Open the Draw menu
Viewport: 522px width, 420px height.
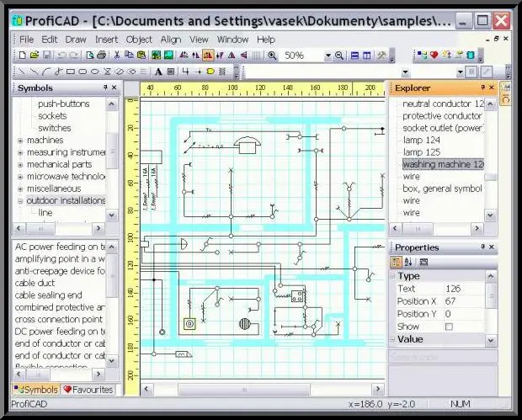pos(76,40)
